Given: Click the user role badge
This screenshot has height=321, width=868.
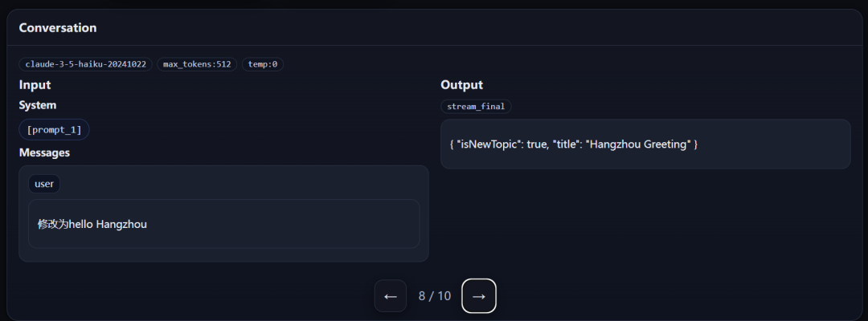Looking at the screenshot, I should pyautogui.click(x=44, y=184).
